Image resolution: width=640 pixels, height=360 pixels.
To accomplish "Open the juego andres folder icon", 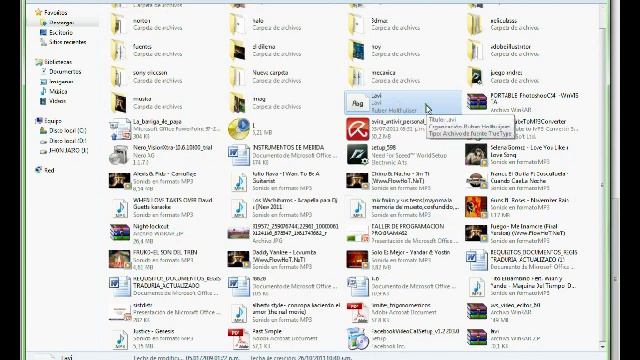I will 476,76.
